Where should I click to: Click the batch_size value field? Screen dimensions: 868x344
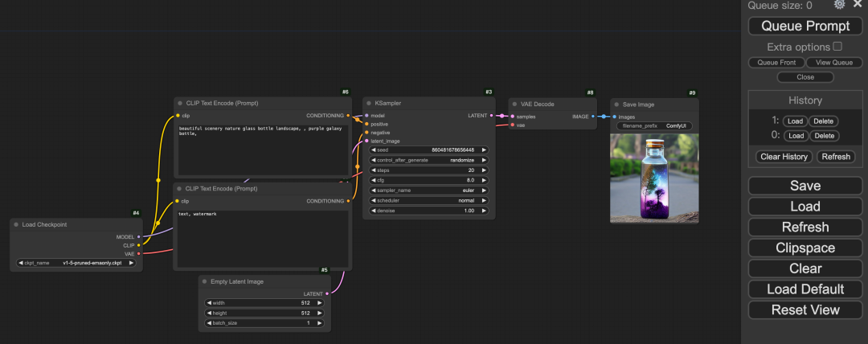[264, 323]
